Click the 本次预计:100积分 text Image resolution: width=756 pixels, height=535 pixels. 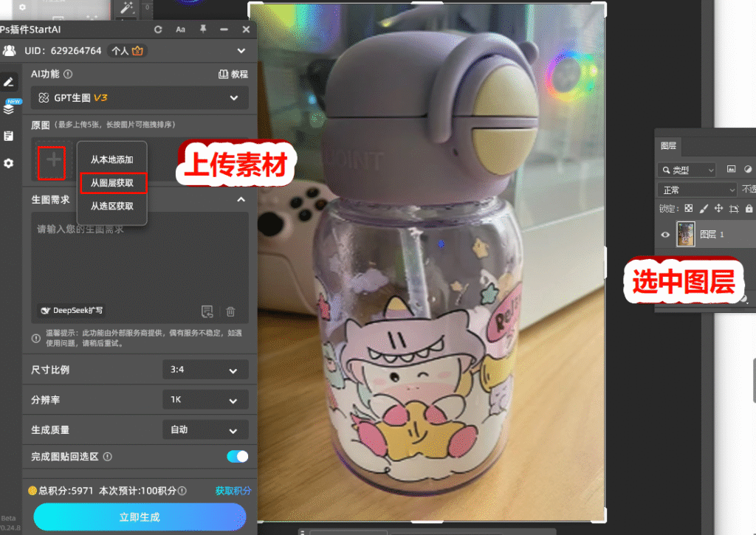pos(138,491)
